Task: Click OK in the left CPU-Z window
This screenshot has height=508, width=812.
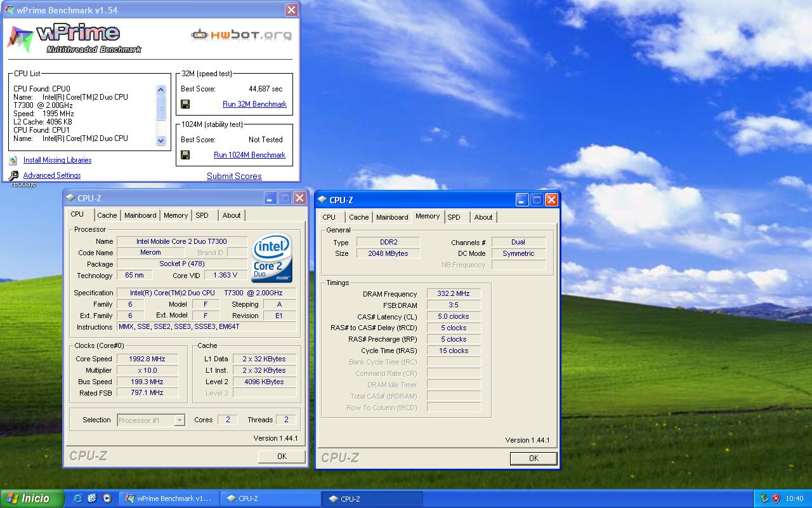Action: pos(282,457)
